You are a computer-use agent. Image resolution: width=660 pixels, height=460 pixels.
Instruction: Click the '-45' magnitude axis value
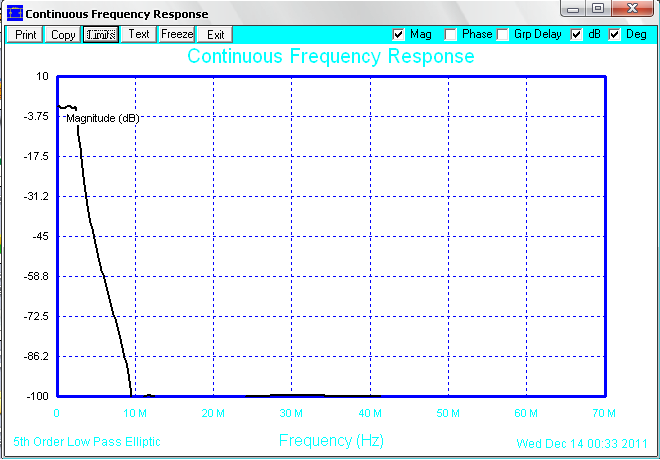pos(41,236)
